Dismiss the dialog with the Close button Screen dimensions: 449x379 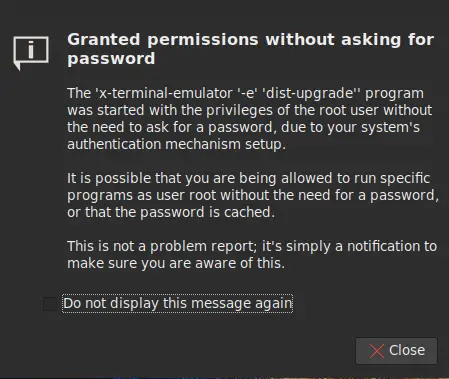[396, 351]
